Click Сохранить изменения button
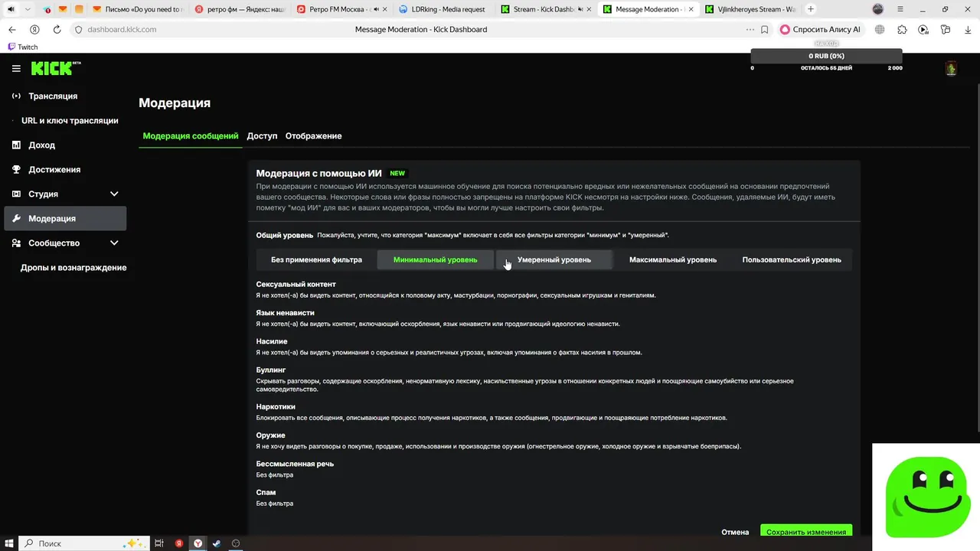Viewport: 980px width, 551px height. 806,531
